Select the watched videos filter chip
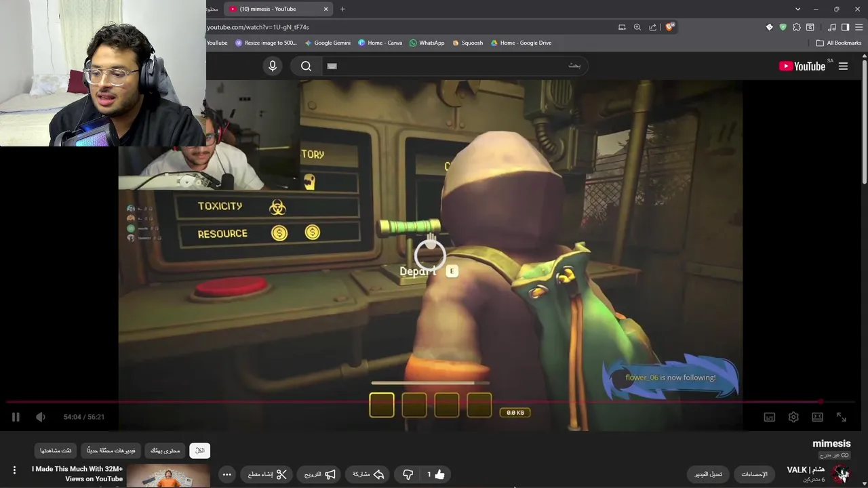868x488 pixels. tap(56, 451)
